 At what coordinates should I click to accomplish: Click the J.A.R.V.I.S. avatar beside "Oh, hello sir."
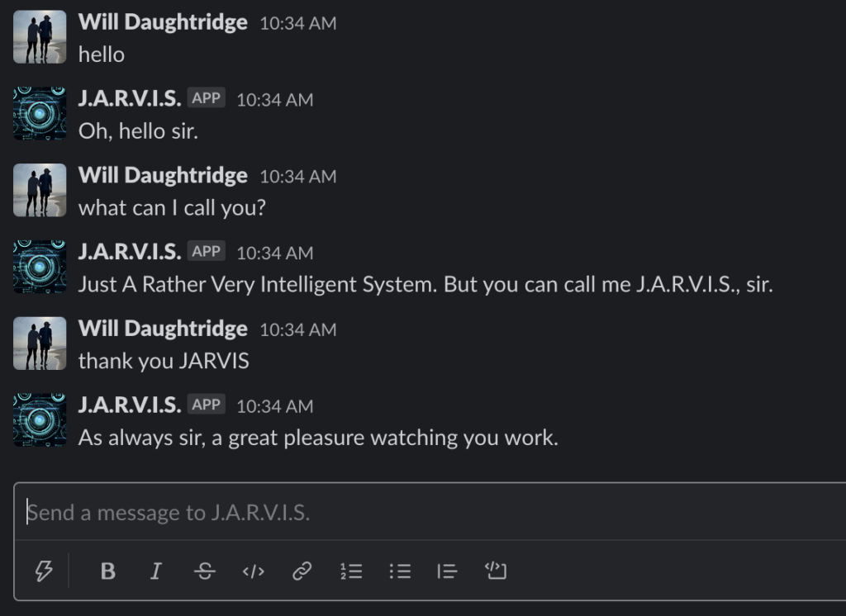40,114
